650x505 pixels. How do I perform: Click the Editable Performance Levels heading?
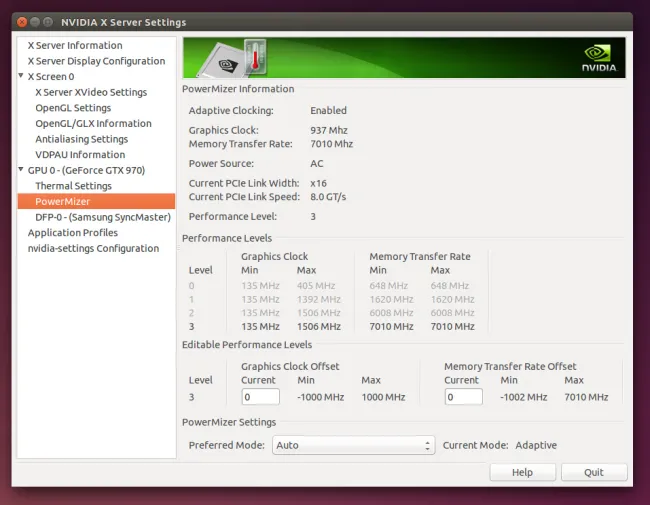click(247, 345)
